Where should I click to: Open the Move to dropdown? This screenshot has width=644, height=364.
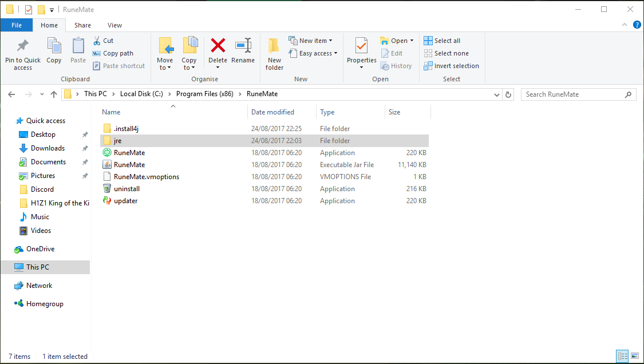pos(165,54)
